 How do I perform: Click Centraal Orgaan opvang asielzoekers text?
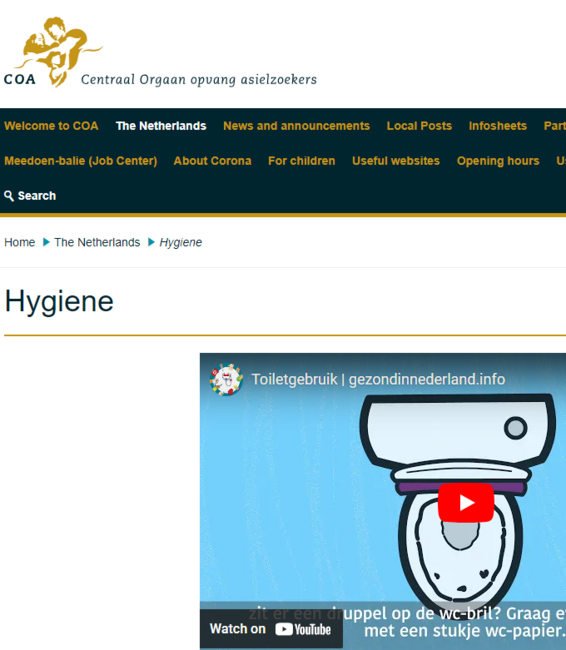tap(199, 79)
